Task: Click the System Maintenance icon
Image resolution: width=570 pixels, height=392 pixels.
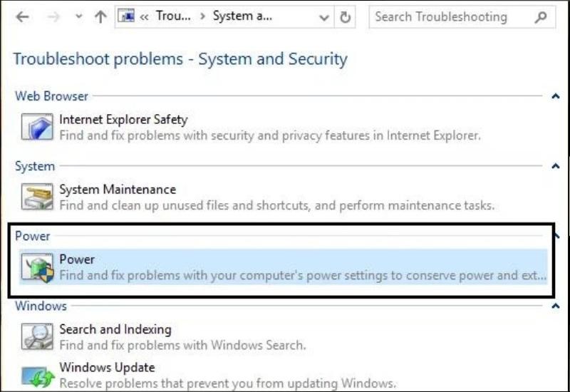Action: pos(37,197)
